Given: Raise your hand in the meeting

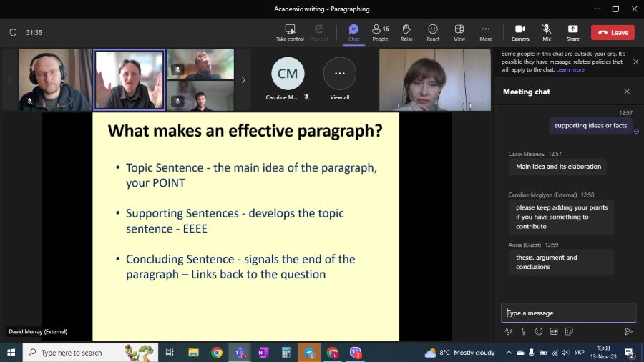Looking at the screenshot, I should [x=406, y=32].
